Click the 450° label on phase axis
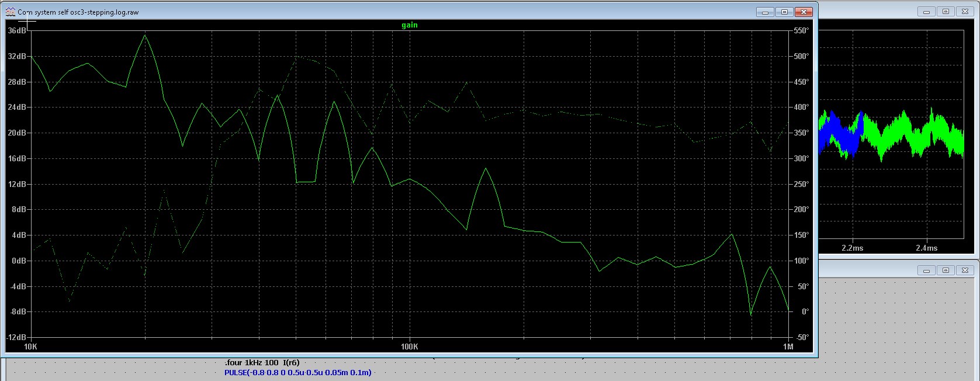This screenshot has height=381, width=980. tap(801, 82)
